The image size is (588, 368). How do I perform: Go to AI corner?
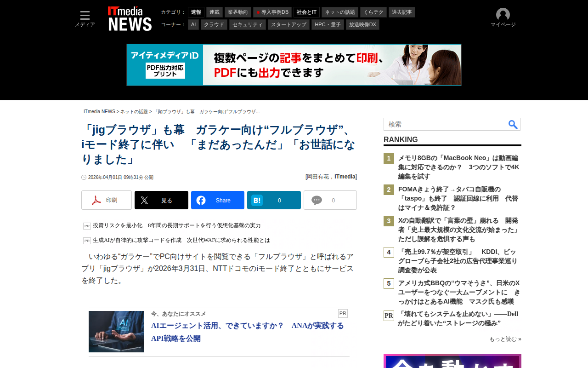pyautogui.click(x=193, y=25)
